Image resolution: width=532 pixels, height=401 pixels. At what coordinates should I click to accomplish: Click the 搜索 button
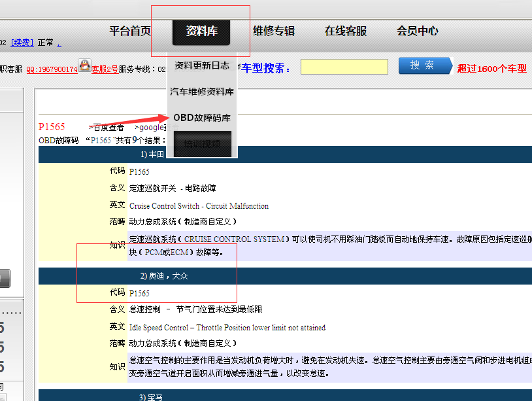[x=425, y=65]
